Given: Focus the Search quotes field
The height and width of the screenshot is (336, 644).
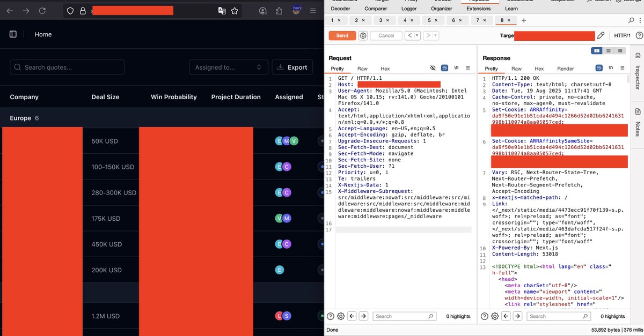Looking at the screenshot, I should pyautogui.click(x=67, y=67).
